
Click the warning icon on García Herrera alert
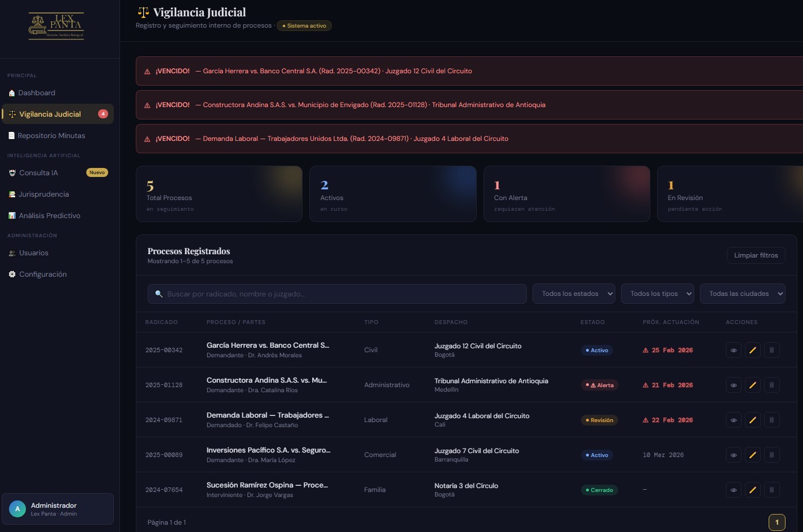point(147,72)
